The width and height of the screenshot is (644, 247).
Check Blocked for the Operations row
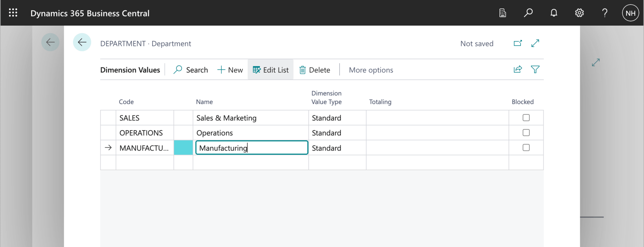[526, 133]
